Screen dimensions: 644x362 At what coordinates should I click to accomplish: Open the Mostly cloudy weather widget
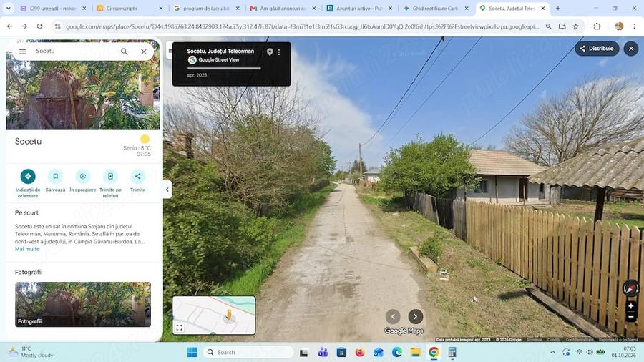click(x=31, y=352)
